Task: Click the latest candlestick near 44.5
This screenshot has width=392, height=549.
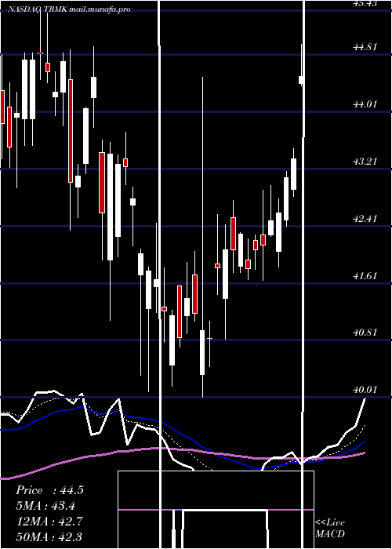Action: coord(301,80)
